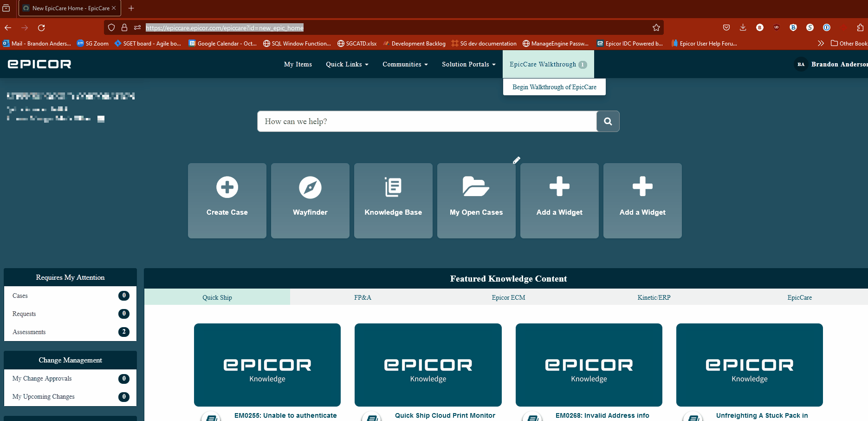Expand the Quick Links dropdown
The height and width of the screenshot is (421, 868).
tap(347, 64)
